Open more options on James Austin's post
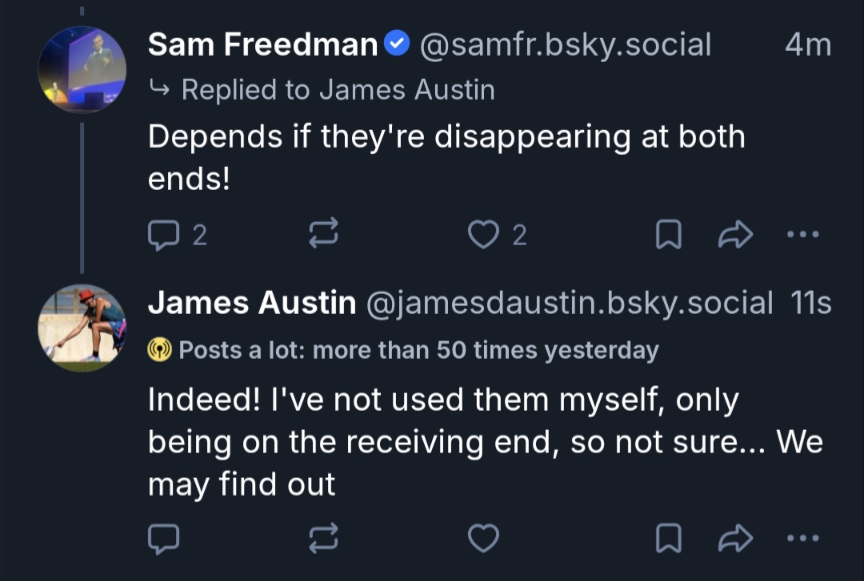Viewport: 864px width, 581px height. pyautogui.click(x=803, y=539)
